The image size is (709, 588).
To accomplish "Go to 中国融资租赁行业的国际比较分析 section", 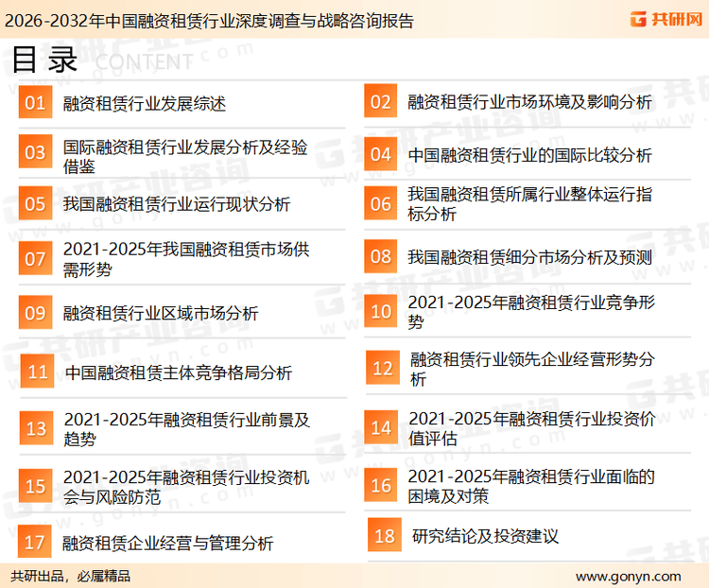I will coord(529,154).
